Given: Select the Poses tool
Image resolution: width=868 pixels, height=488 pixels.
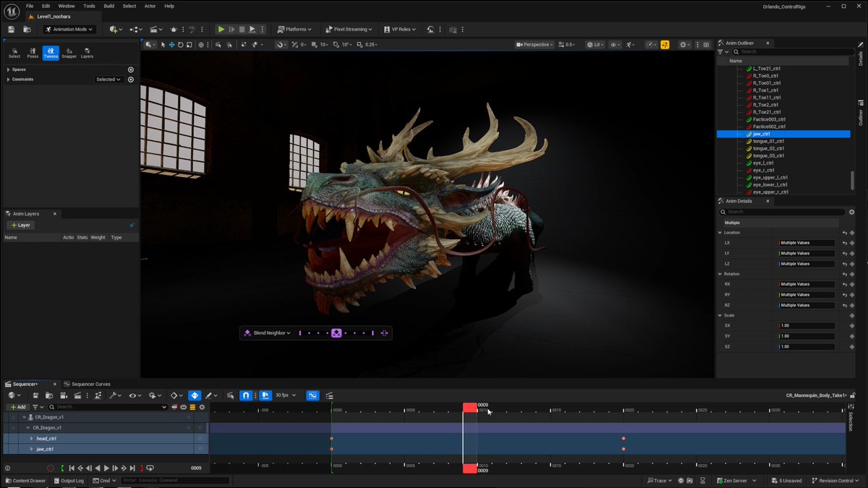Looking at the screenshot, I should point(33,53).
